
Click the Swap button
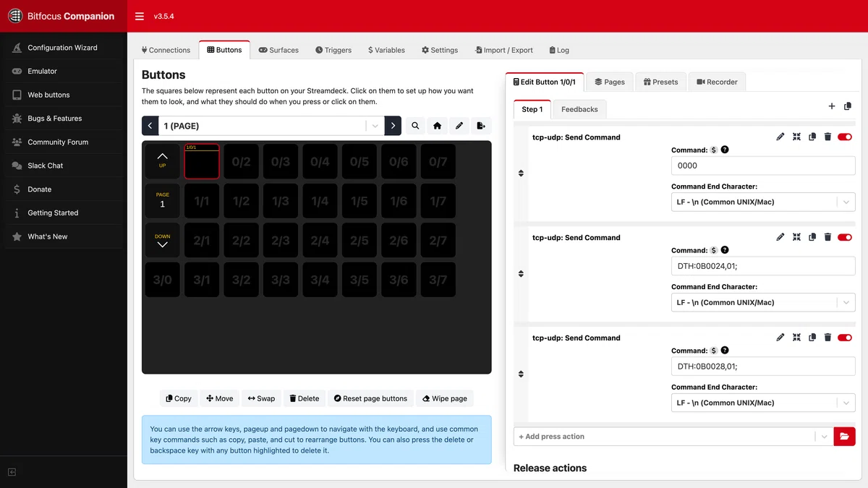click(261, 398)
